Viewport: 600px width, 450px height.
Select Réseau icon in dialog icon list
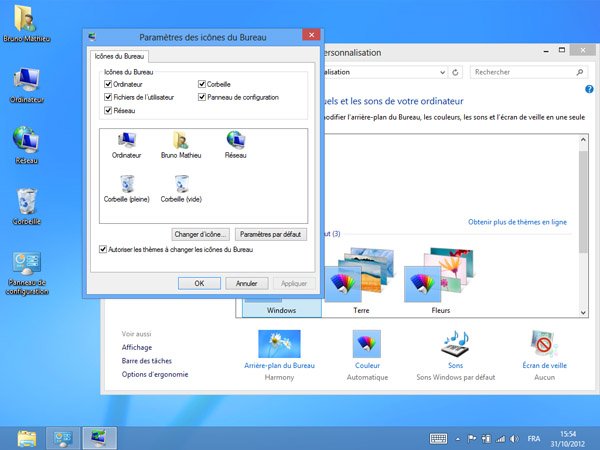236,145
